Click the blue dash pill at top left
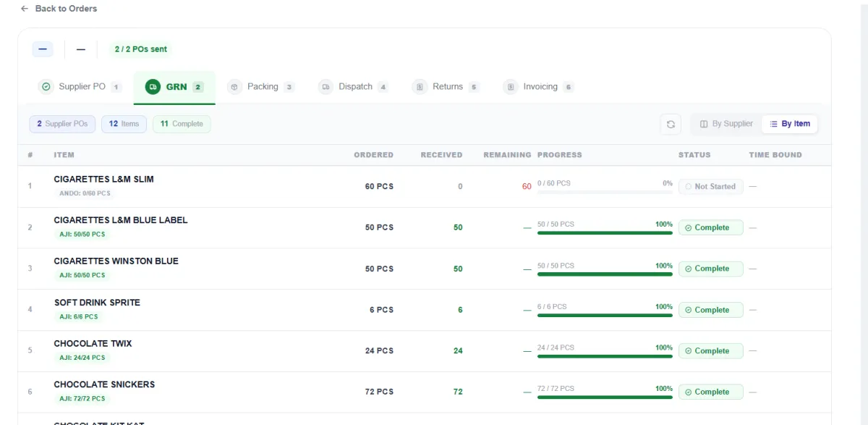Screen dimensions: 868x425 tap(43, 49)
